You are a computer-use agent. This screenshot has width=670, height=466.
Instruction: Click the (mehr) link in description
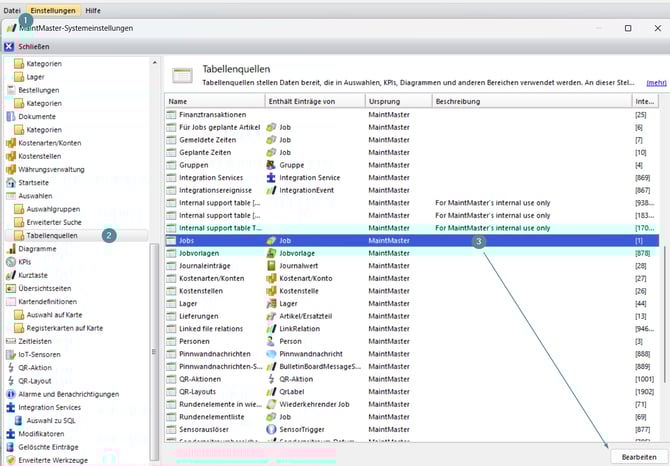[656, 83]
